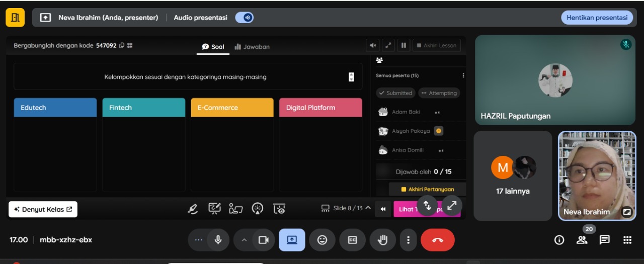
Task: Show the QR code for joining
Action: [x=130, y=46]
